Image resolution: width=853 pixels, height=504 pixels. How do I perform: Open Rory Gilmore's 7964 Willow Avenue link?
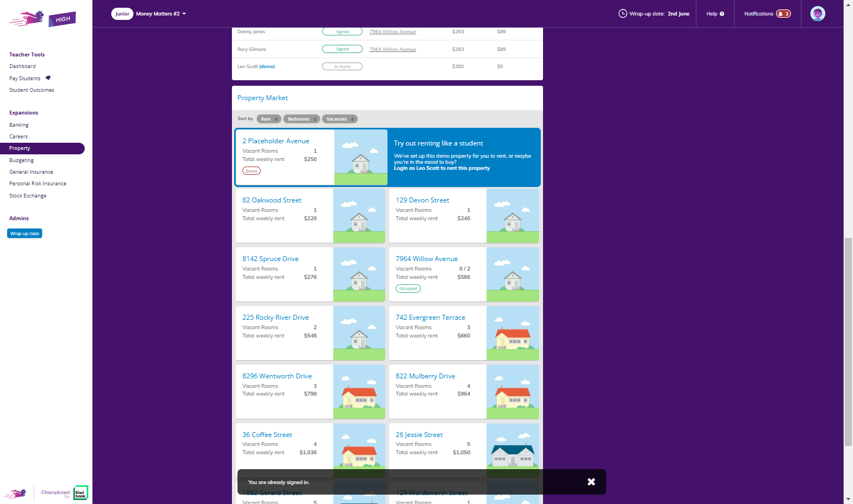coord(392,49)
